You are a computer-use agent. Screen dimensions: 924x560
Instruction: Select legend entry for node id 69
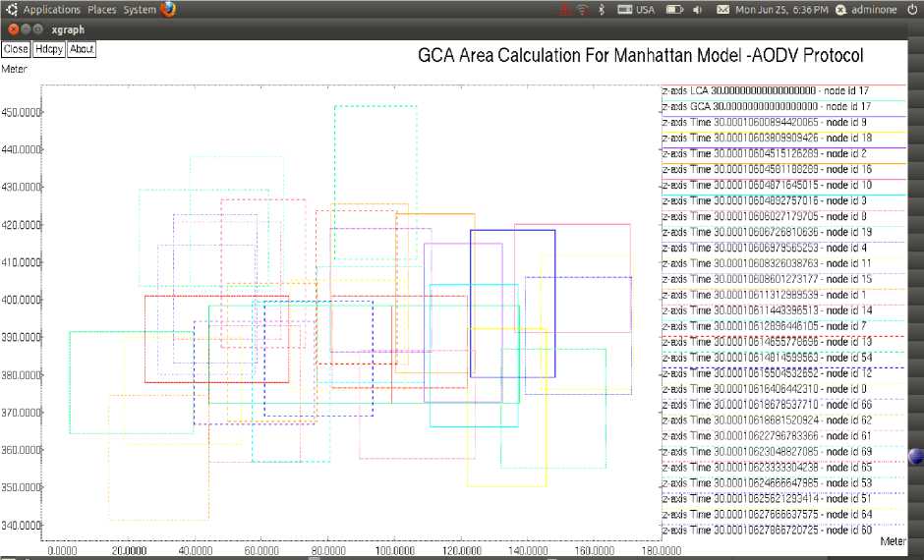click(767, 452)
